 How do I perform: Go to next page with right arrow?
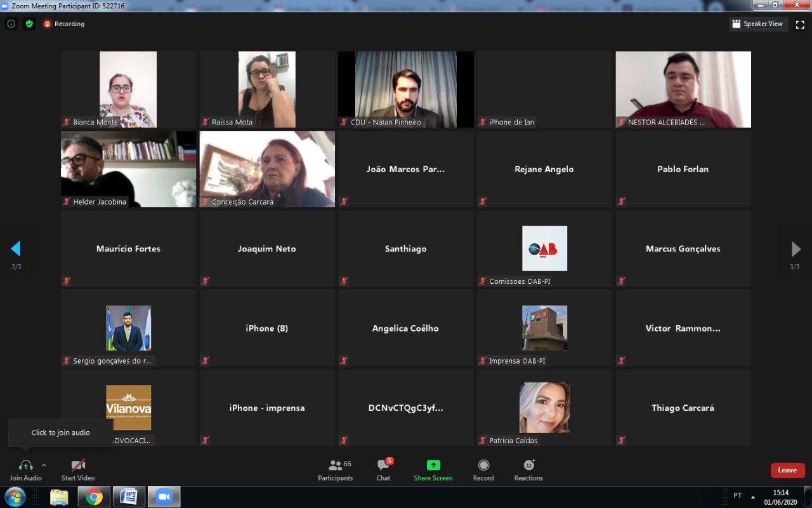click(x=796, y=249)
